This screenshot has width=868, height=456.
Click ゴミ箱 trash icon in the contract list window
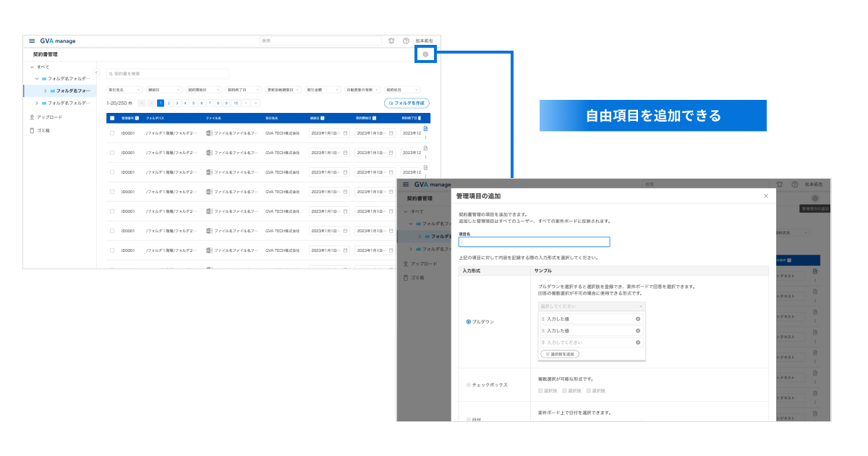pos(32,130)
